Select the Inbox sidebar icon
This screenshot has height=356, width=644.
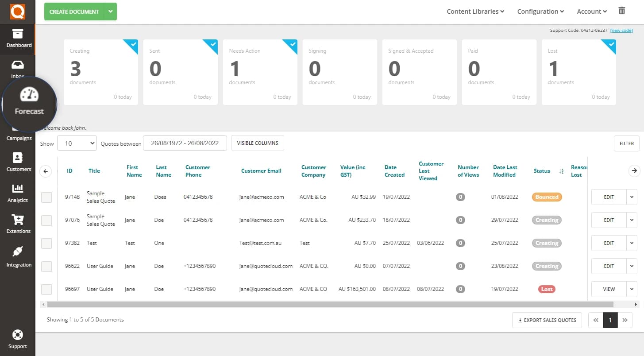pyautogui.click(x=18, y=69)
